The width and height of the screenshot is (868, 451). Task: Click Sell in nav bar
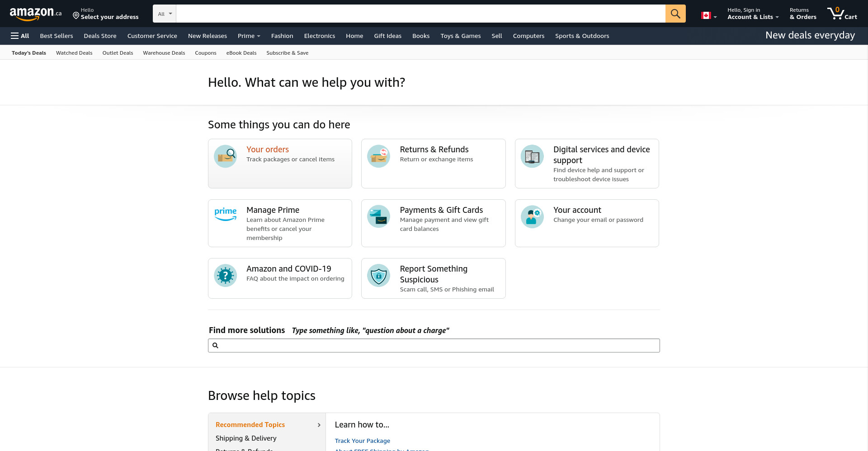click(x=497, y=36)
